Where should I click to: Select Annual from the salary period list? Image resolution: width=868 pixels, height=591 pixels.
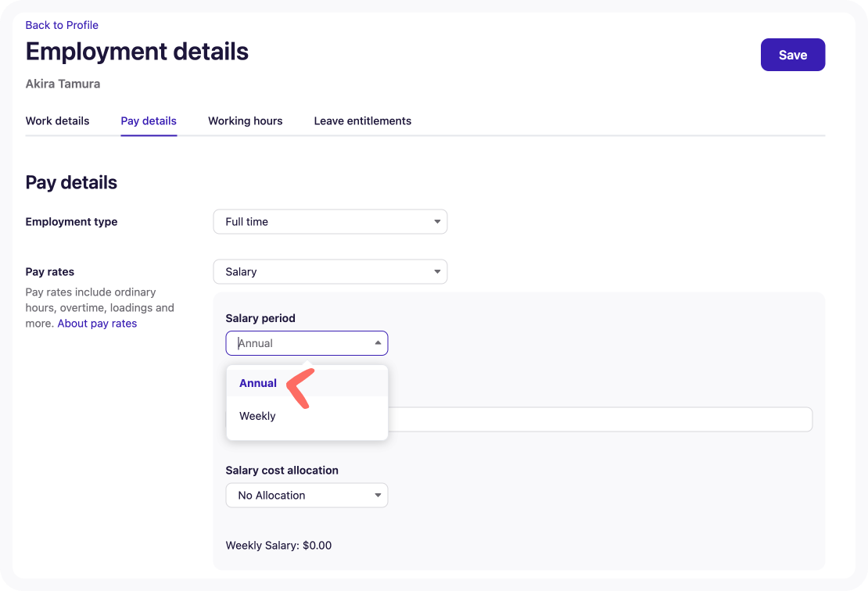coord(258,383)
